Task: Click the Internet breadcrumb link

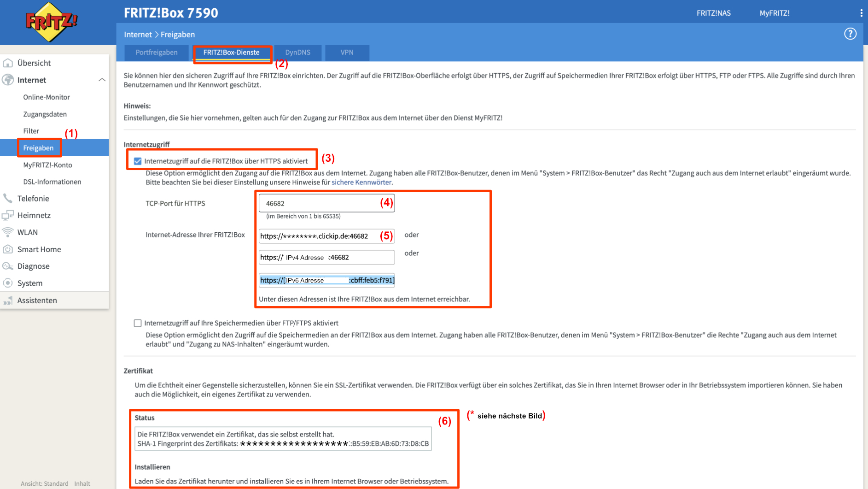Action: click(x=138, y=35)
